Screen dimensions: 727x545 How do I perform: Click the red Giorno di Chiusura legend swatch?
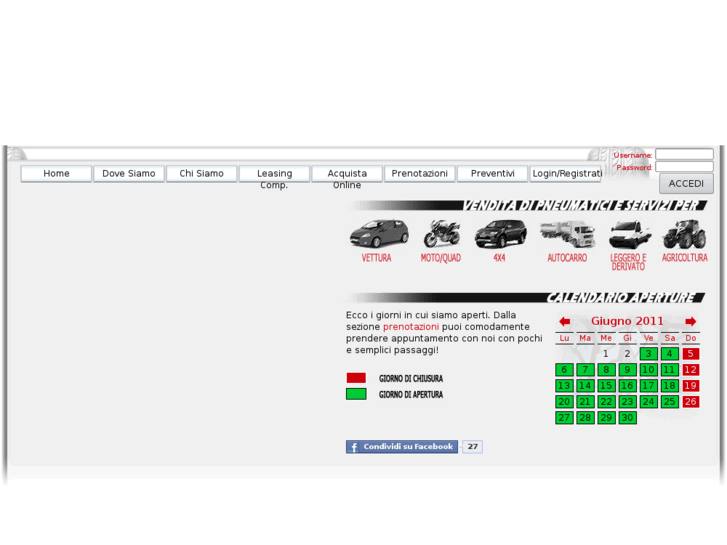[x=356, y=378]
